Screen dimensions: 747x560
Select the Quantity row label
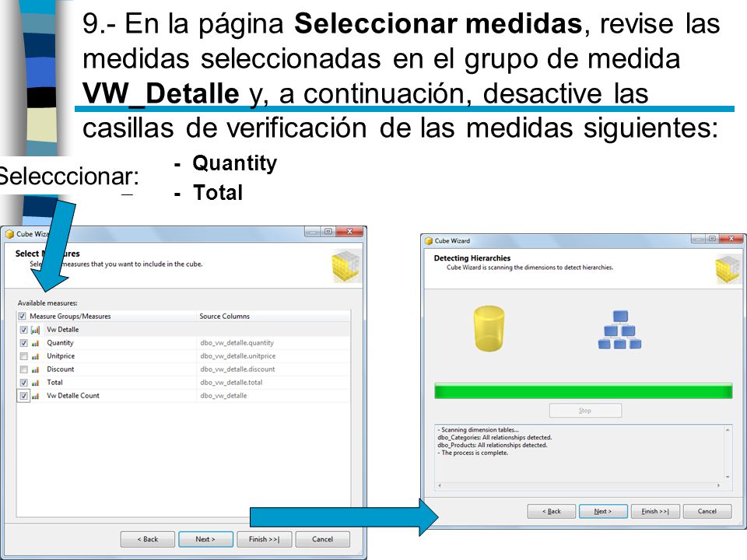point(60,343)
